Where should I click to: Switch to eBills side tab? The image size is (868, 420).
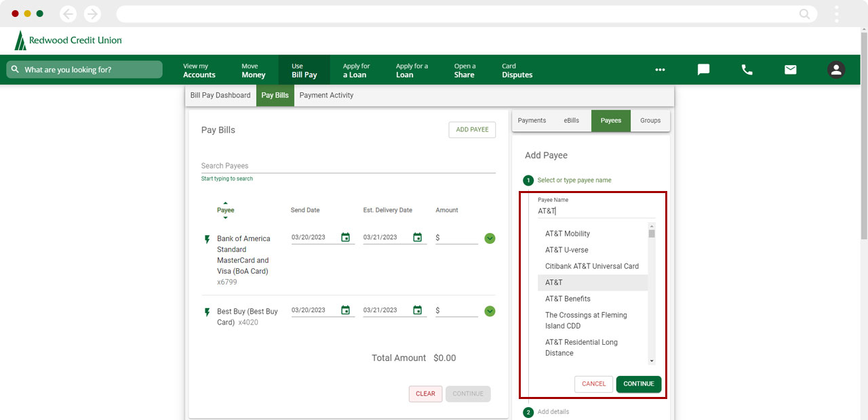coord(572,121)
